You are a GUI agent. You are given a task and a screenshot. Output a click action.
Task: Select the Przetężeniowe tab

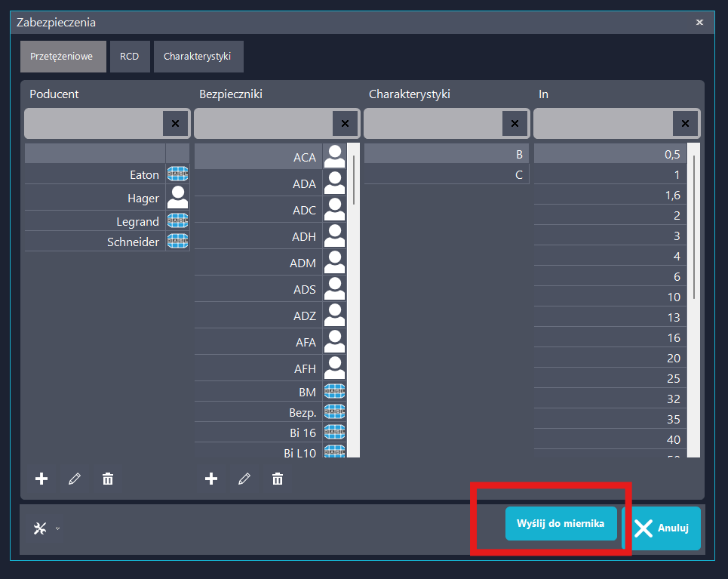(63, 57)
